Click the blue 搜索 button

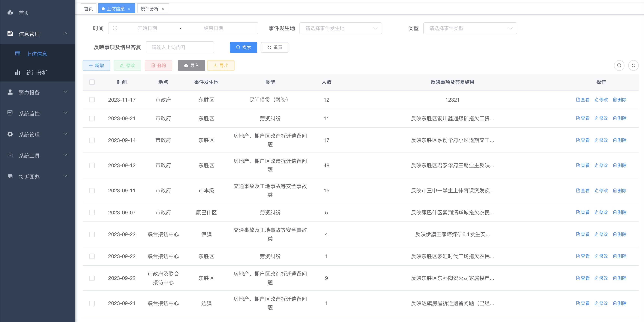pyautogui.click(x=244, y=47)
